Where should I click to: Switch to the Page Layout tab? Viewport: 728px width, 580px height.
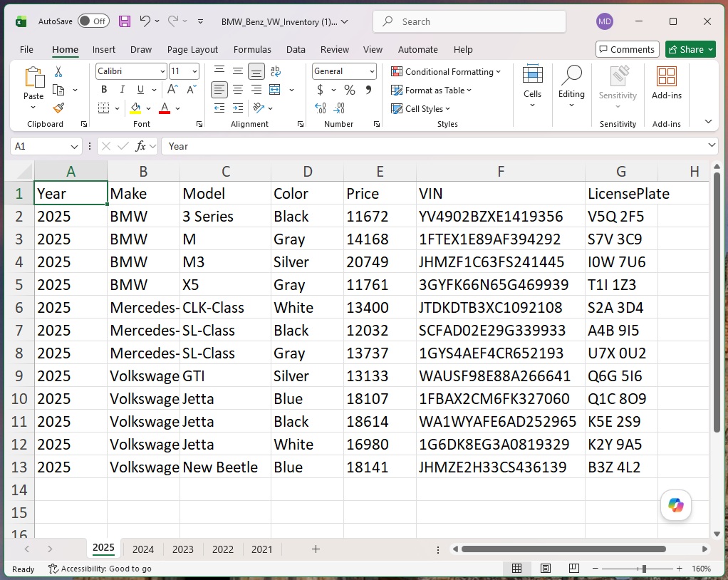192,50
